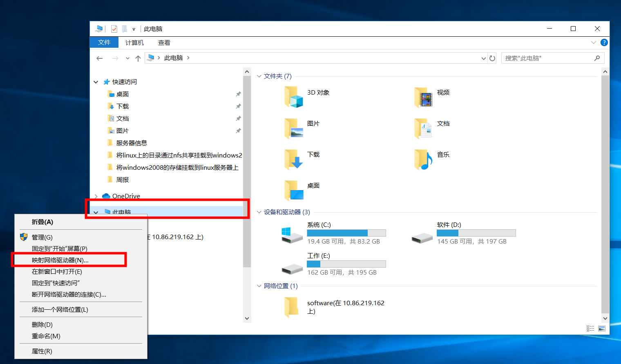
Task: Open Properties from the Quick Access Toolbar
Action: coord(114,29)
